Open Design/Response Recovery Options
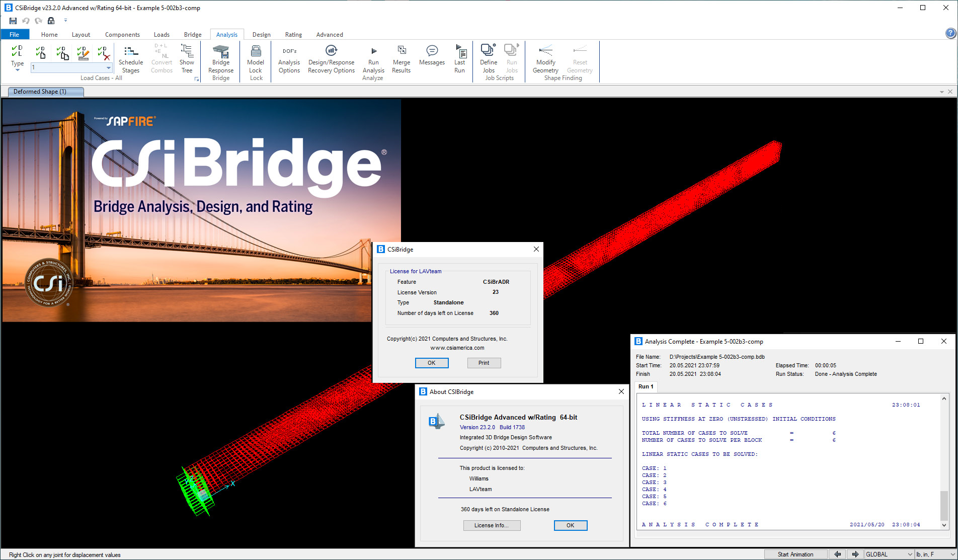The height and width of the screenshot is (560, 958). tap(331, 59)
